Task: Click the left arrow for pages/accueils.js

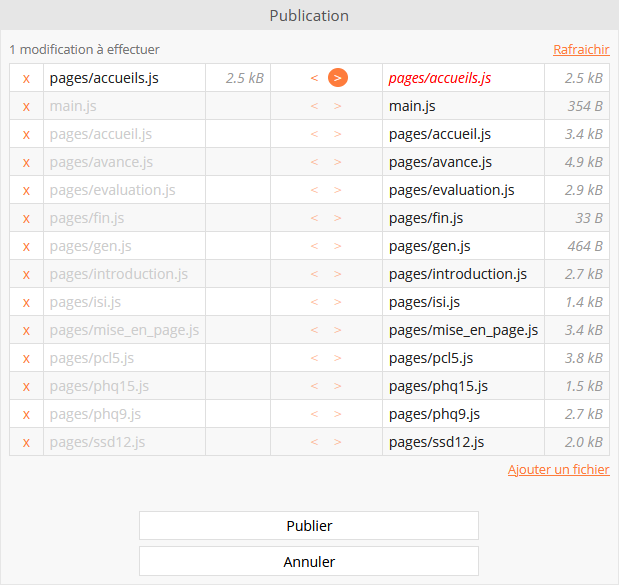Action: tap(314, 78)
